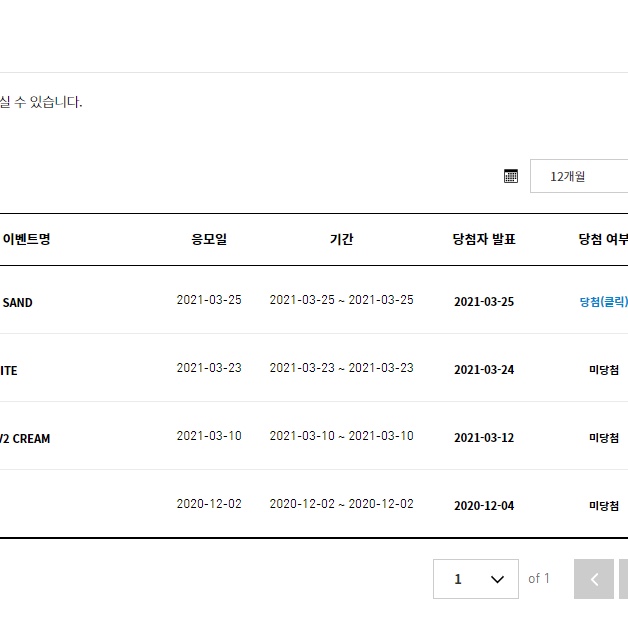
Task: Expand the chevron arrow in the page selector
Action: [497, 579]
